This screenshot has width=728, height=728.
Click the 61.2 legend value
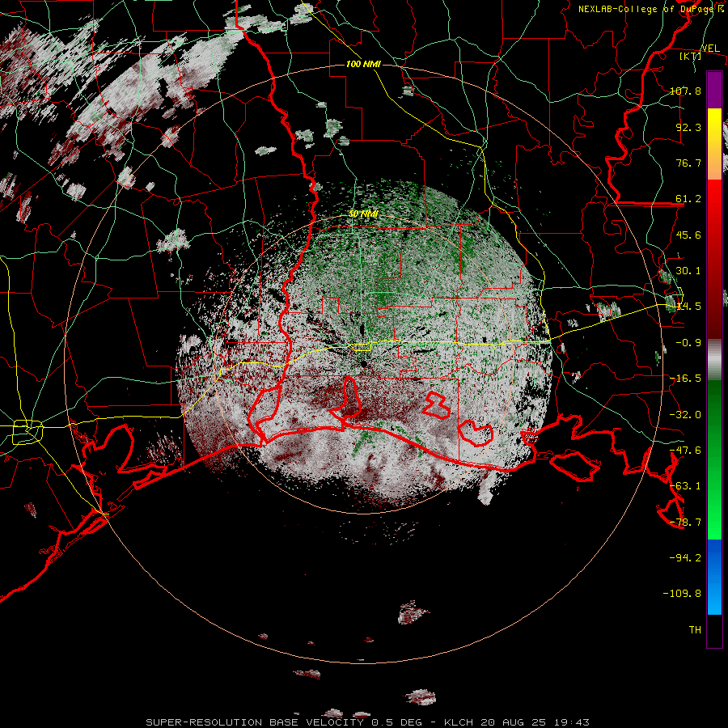tap(688, 199)
